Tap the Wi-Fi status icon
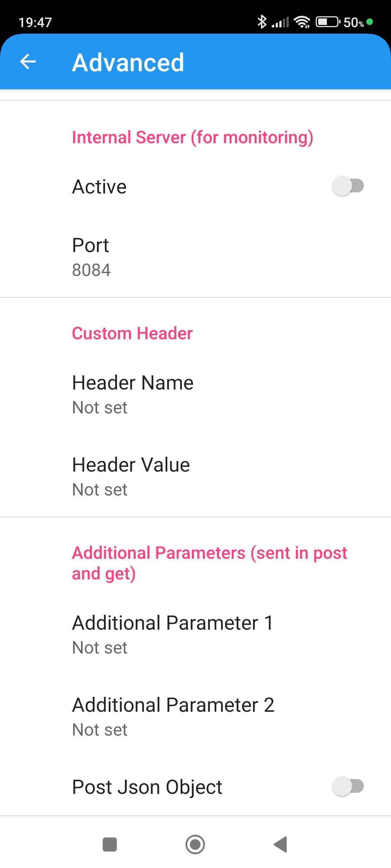 pyautogui.click(x=302, y=22)
